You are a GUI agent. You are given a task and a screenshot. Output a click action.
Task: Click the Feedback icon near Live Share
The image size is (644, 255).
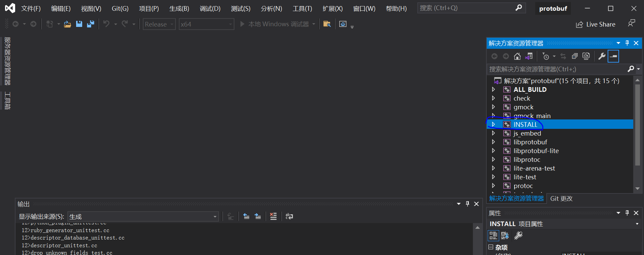coord(632,23)
